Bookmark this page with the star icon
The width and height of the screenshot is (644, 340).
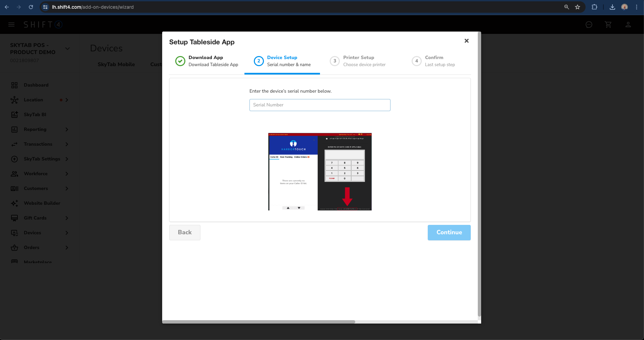click(x=578, y=7)
